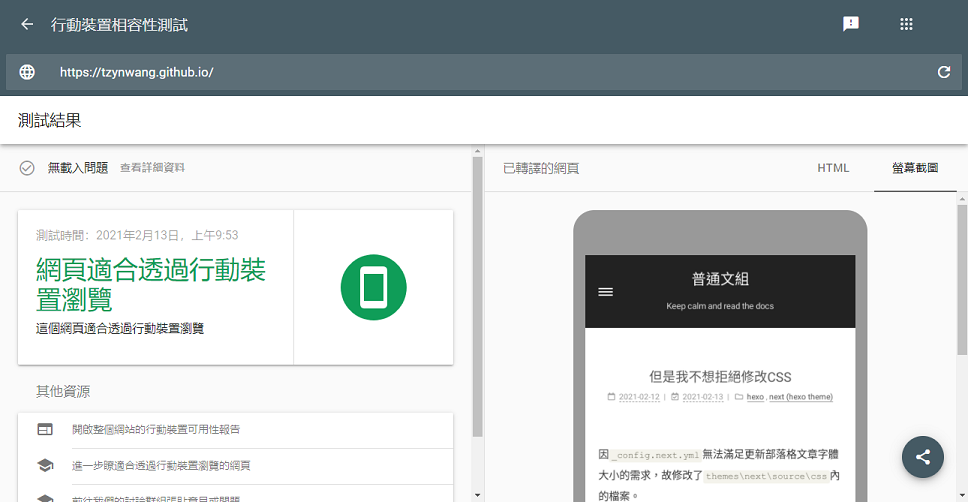This screenshot has width=968, height=502.
Task: Open 開啟整個網站的行動裝置可用性報告
Action: pos(156,430)
